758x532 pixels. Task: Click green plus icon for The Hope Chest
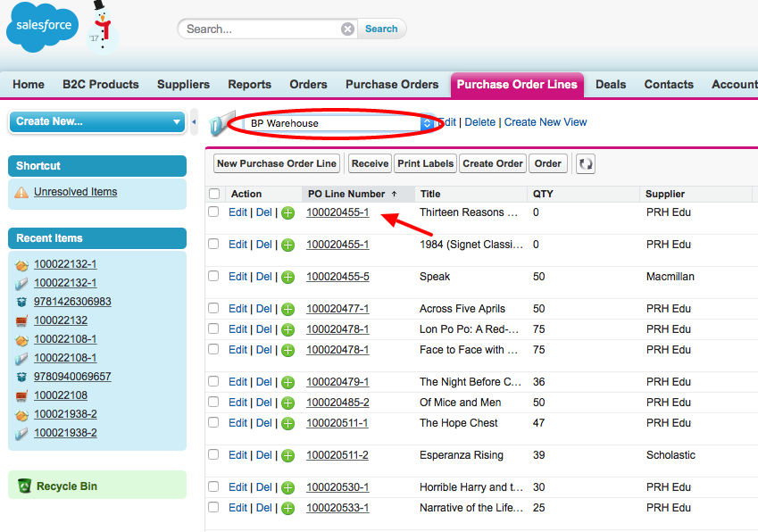[288, 424]
